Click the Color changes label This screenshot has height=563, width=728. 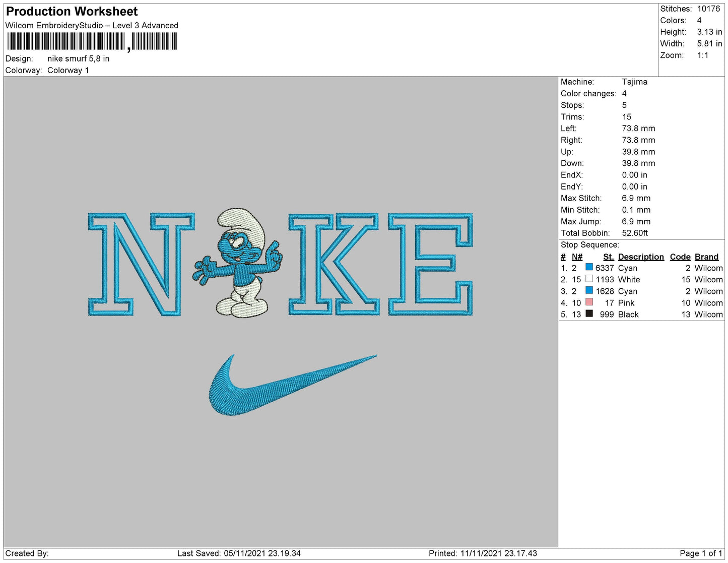coord(588,93)
